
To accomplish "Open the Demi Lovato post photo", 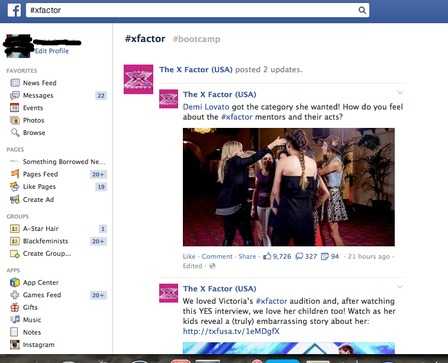I will pyautogui.click(x=289, y=187).
